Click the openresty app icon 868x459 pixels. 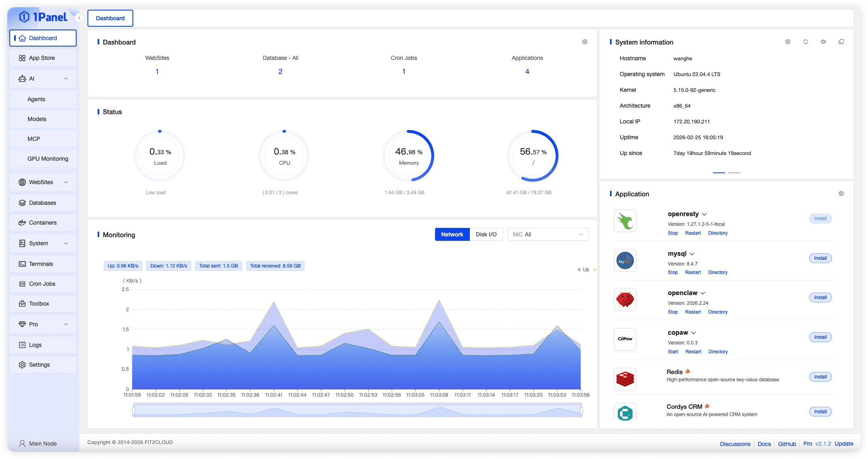[x=625, y=221]
